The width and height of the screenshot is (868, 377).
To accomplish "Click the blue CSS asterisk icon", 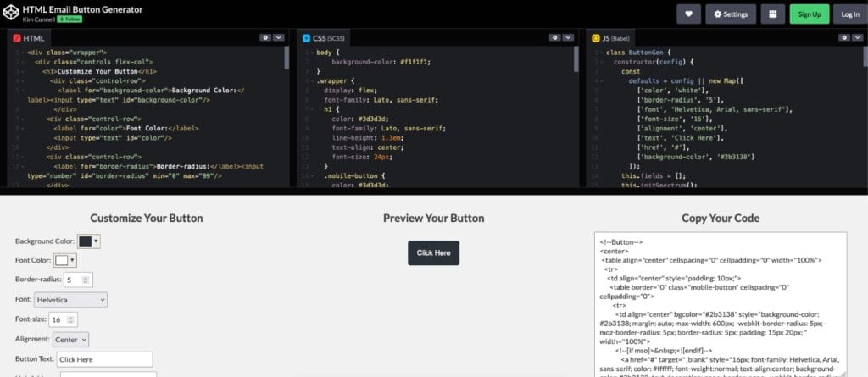I will tap(306, 38).
